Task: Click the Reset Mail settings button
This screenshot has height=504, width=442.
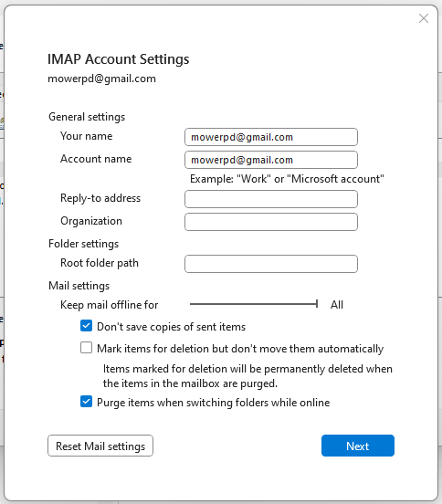Action: pos(100,446)
